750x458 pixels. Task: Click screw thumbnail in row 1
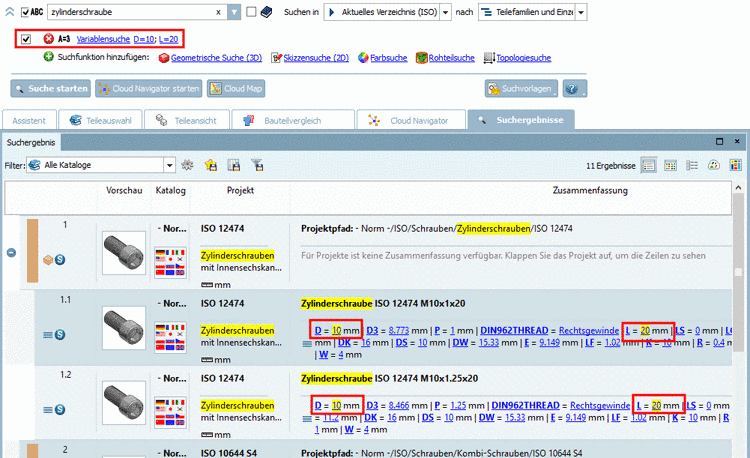(x=124, y=253)
